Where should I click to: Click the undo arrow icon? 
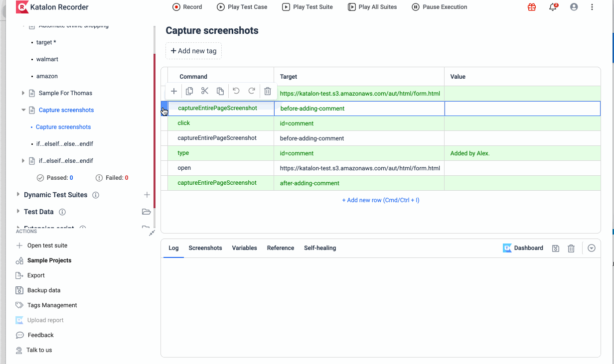[236, 91]
